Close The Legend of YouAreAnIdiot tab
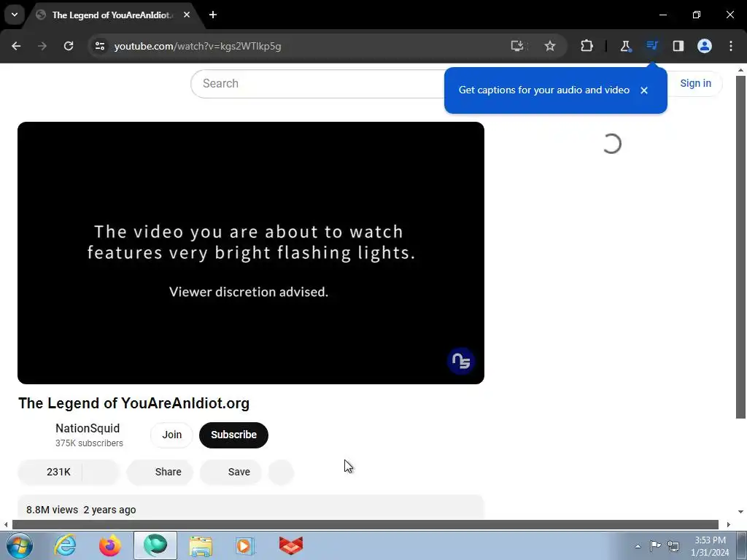Screen dimensions: 747x560 (x=187, y=15)
